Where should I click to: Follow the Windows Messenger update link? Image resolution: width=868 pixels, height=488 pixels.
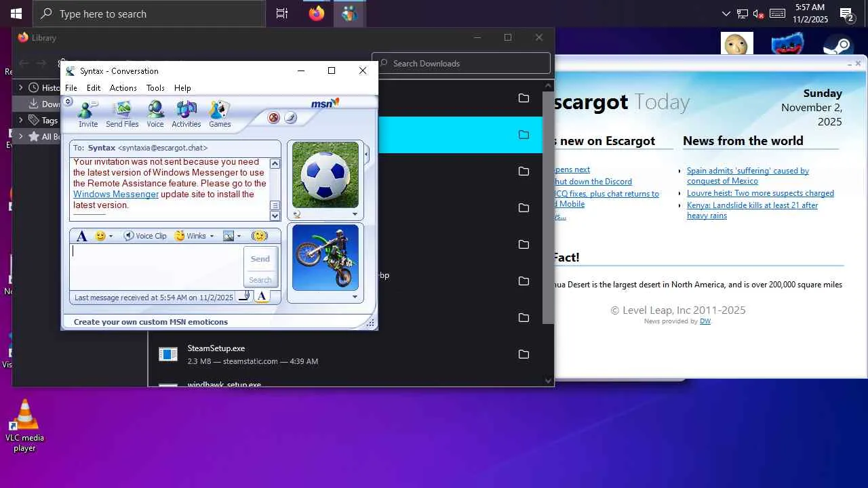coord(116,195)
